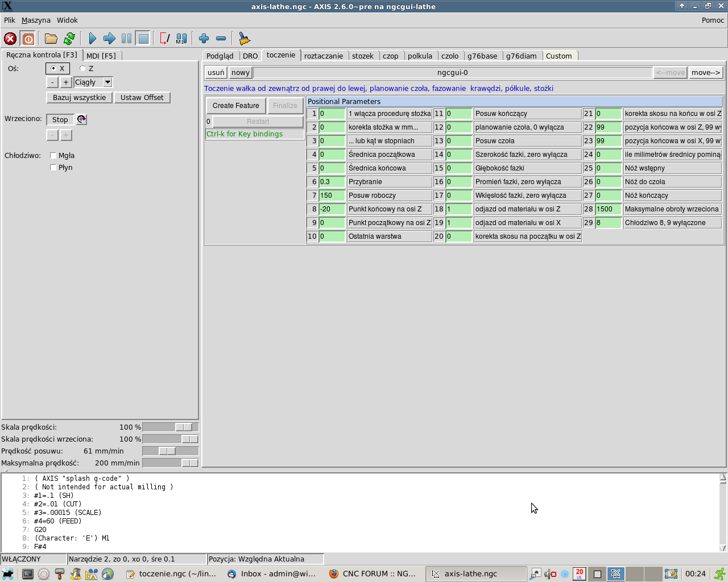728x582 pixels.
Task: Click the move--> button
Action: click(x=706, y=73)
